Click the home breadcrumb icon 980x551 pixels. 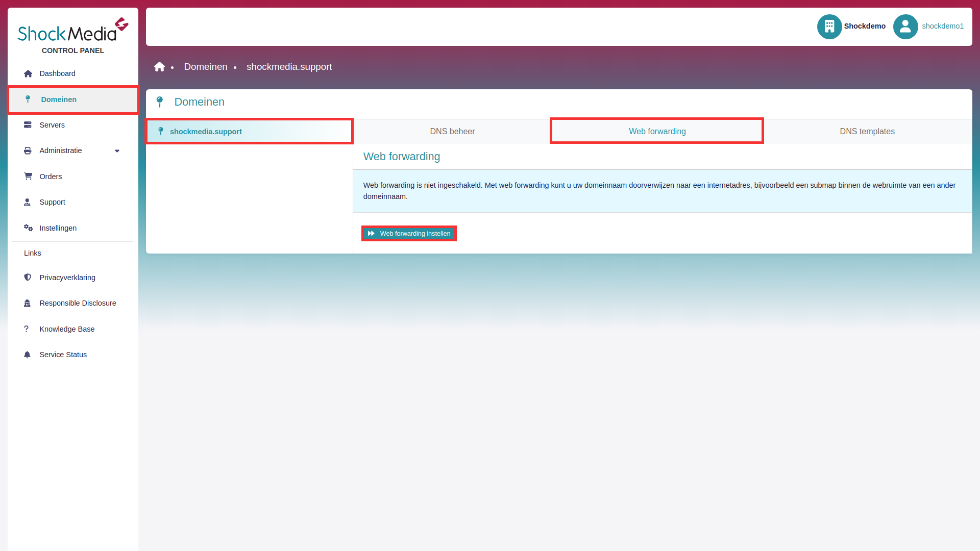[159, 67]
